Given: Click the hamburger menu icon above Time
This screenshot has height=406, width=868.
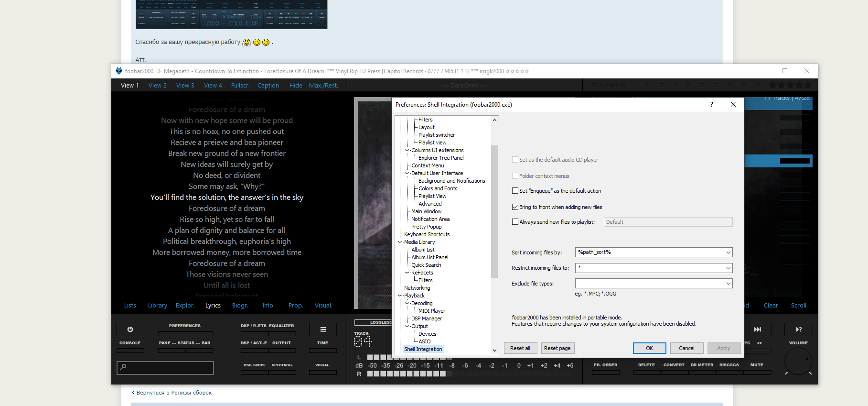Looking at the screenshot, I should (323, 329).
